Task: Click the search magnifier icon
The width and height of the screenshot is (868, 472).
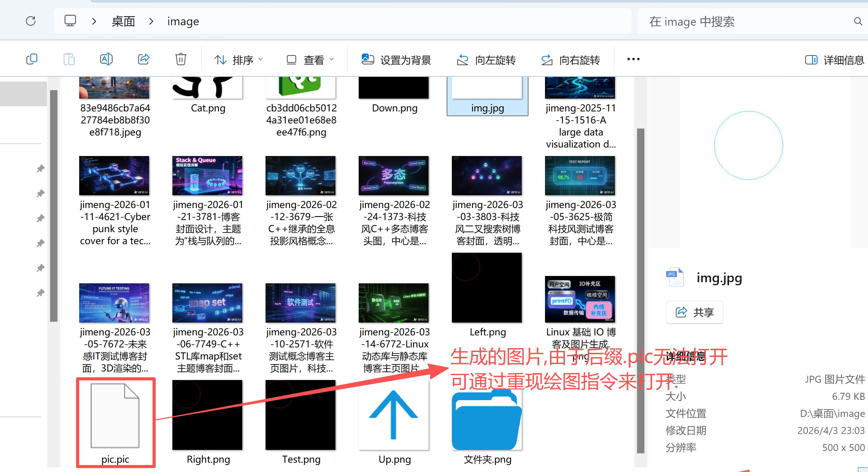Action: pyautogui.click(x=858, y=21)
